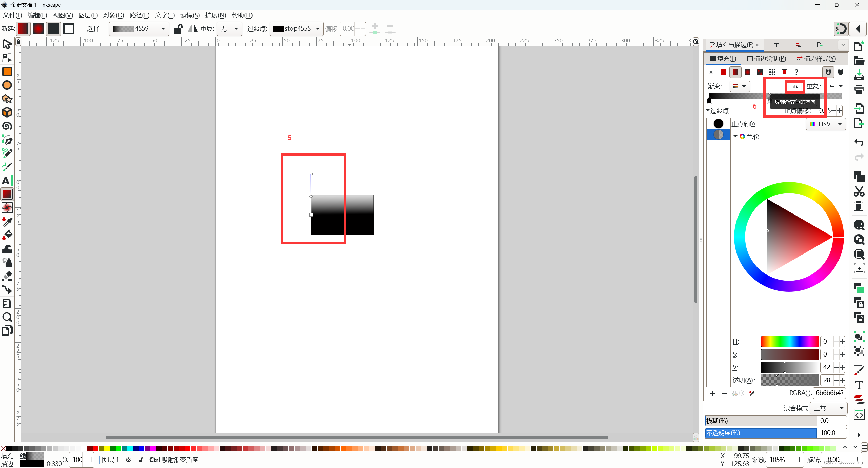
Task: Select the Eraser tool
Action: pyautogui.click(x=7, y=276)
